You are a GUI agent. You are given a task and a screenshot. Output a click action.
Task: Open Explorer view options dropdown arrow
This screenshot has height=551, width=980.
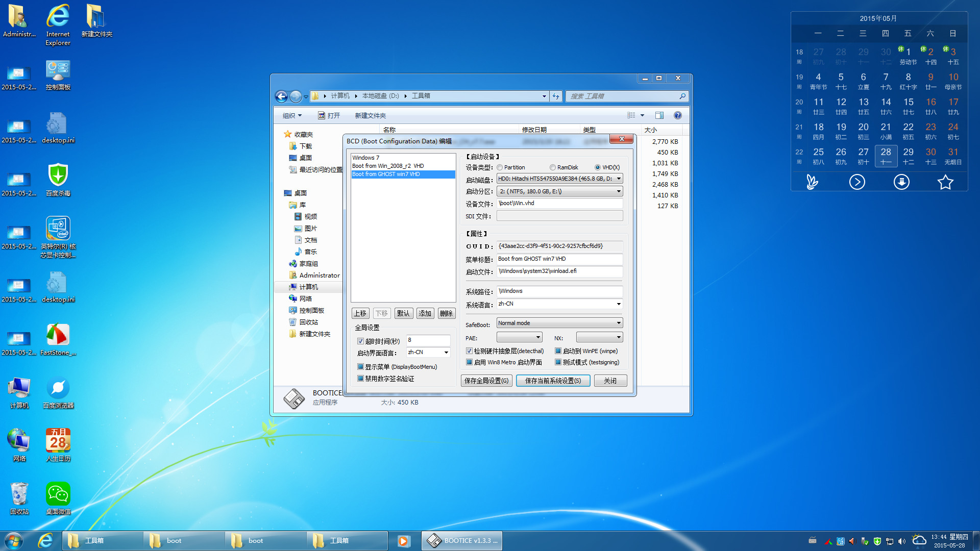(x=642, y=115)
